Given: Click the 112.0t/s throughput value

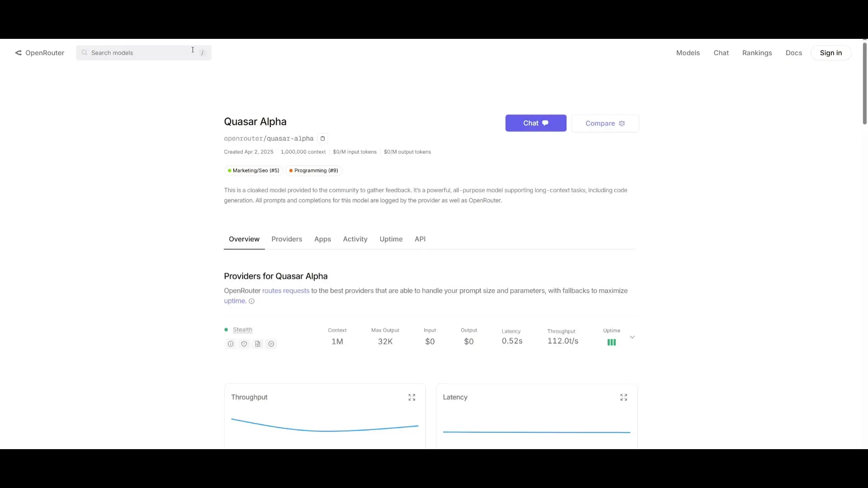Looking at the screenshot, I should (563, 341).
